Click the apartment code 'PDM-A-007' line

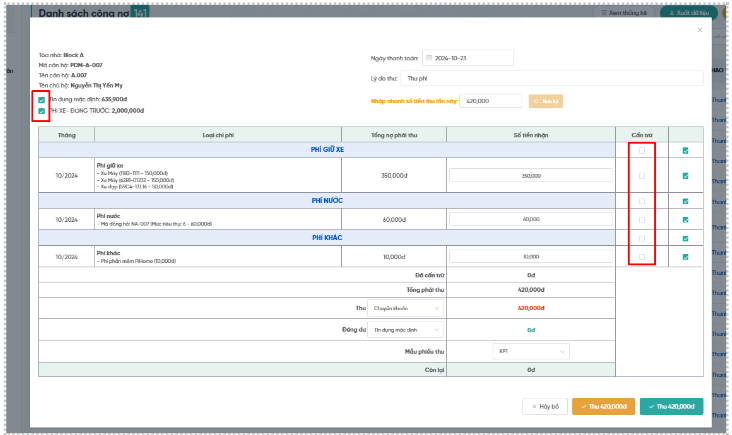pyautogui.click(x=70, y=65)
